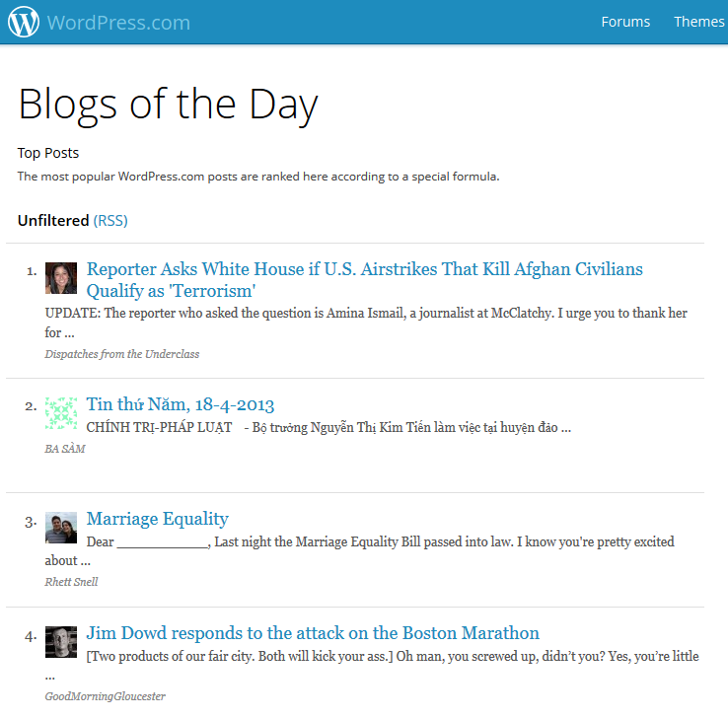The height and width of the screenshot is (719, 728).
Task: Open the Forums menu item
Action: 625,22
